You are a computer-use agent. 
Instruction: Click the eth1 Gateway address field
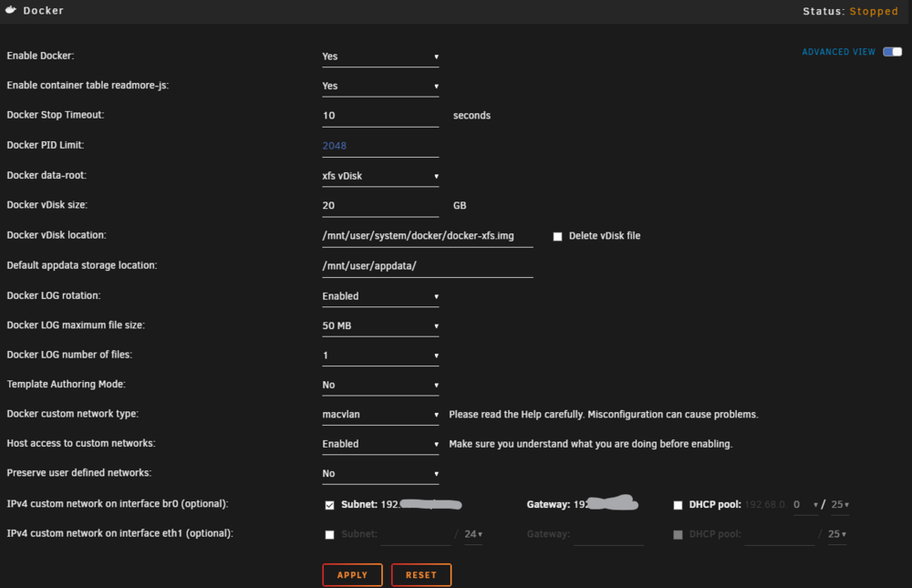click(608, 534)
